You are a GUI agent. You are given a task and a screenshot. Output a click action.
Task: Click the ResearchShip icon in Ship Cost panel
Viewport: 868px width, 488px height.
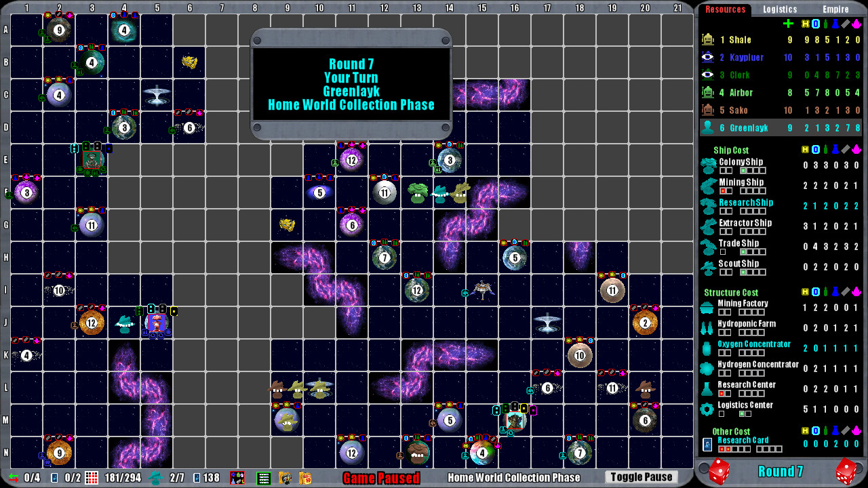point(710,205)
